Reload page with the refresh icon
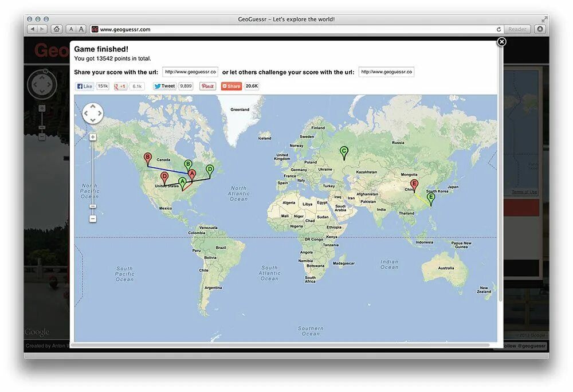This screenshot has height=392, width=573. tap(499, 29)
